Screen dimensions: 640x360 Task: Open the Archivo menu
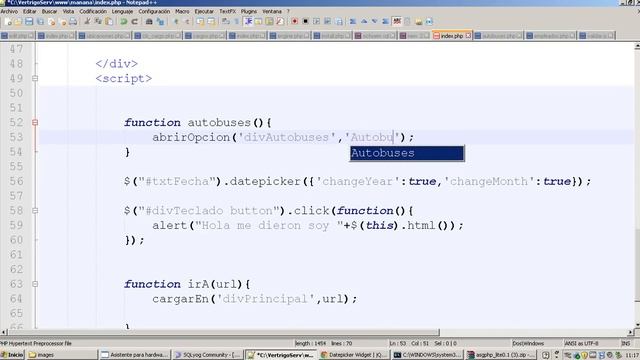coord(9,11)
